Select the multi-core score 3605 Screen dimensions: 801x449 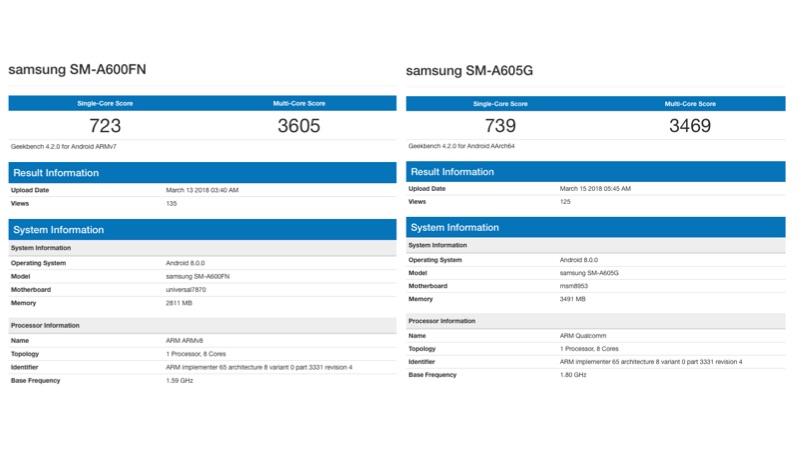point(299,125)
